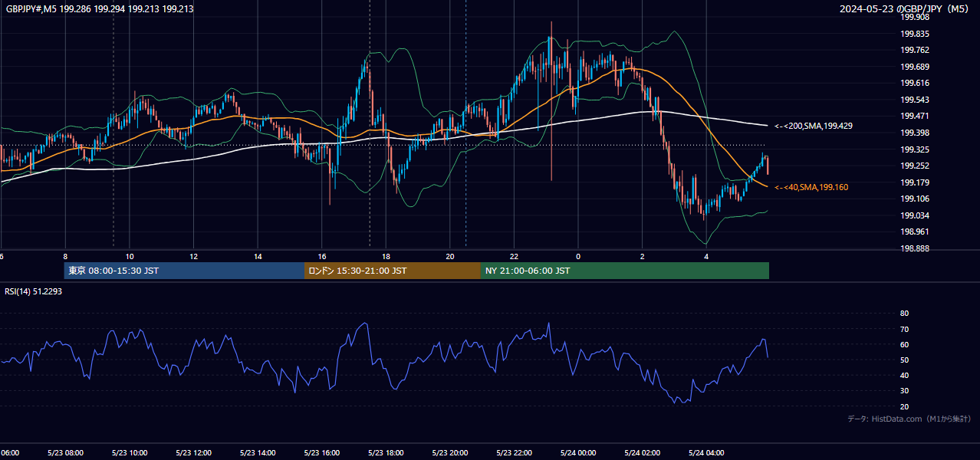Click price axis label 199.471
The image size is (980, 460).
click(915, 116)
